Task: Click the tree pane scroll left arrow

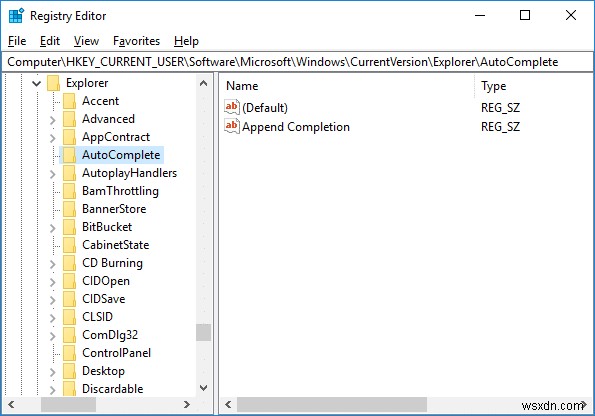Action: point(11,405)
